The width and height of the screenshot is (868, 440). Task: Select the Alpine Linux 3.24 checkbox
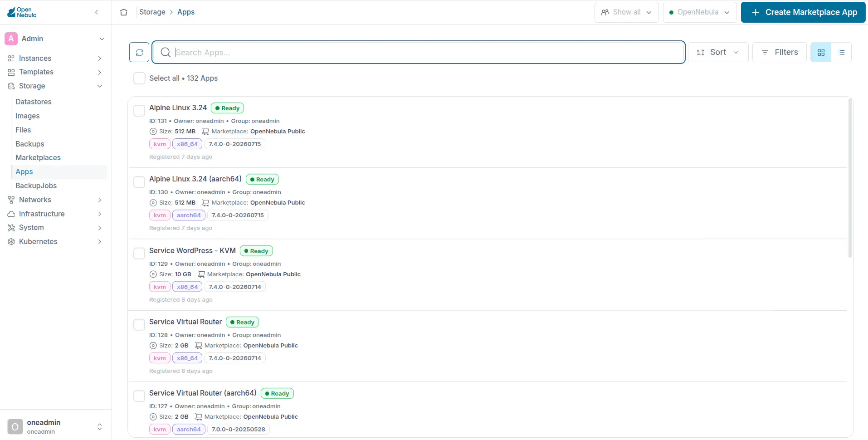pos(139,111)
